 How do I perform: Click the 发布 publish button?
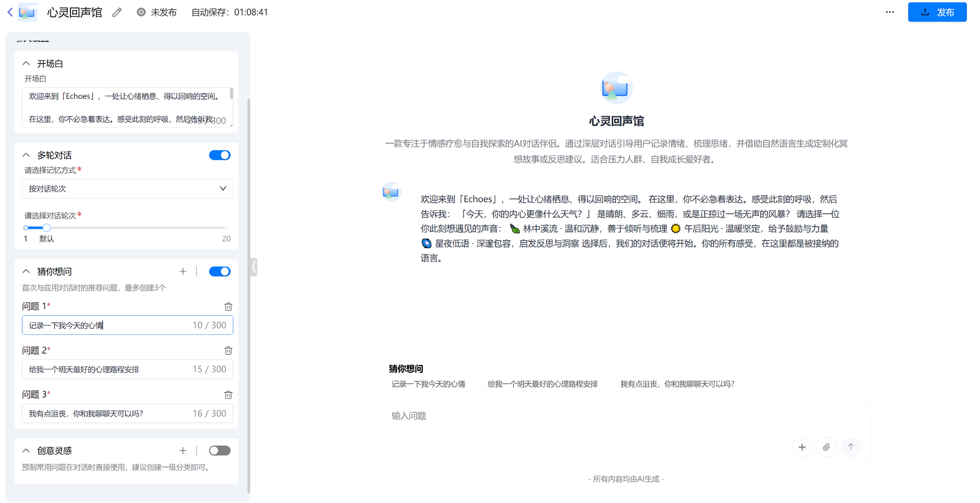(x=937, y=12)
